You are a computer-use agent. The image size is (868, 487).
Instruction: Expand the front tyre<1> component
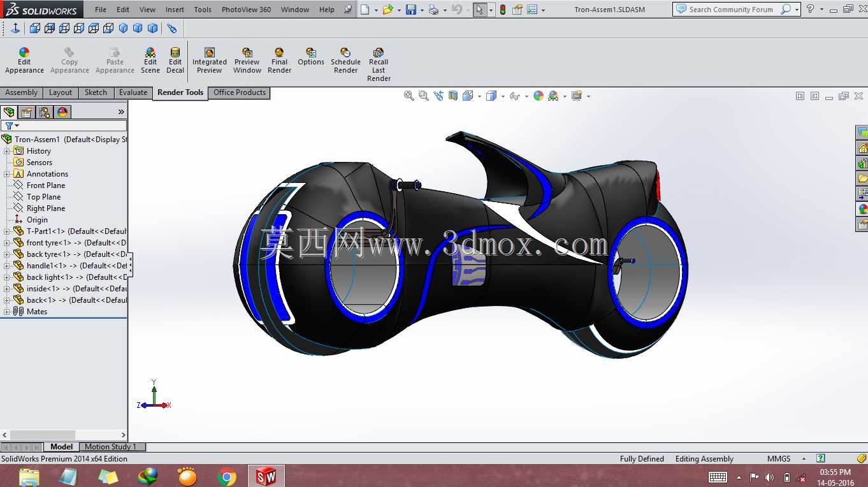pyautogui.click(x=7, y=243)
